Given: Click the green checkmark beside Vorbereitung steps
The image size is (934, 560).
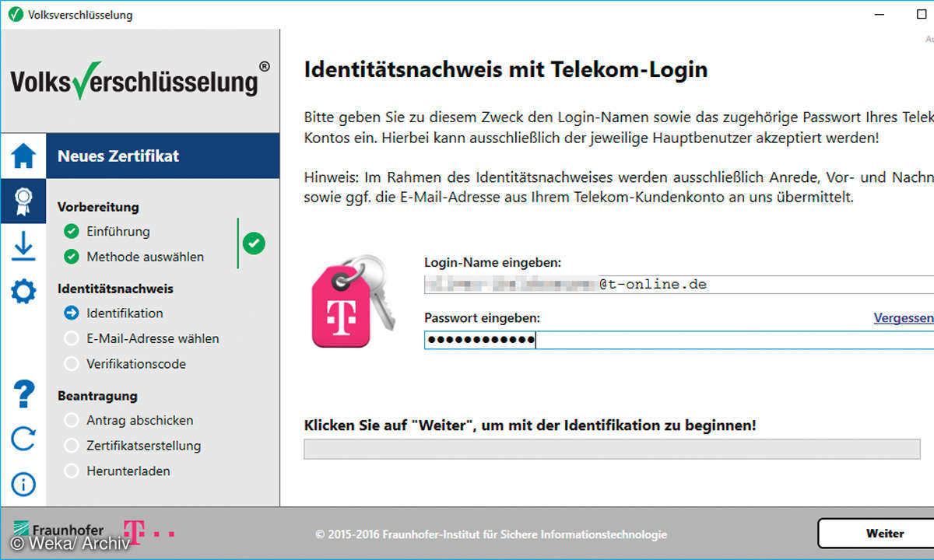Looking at the screenshot, I should click(254, 243).
